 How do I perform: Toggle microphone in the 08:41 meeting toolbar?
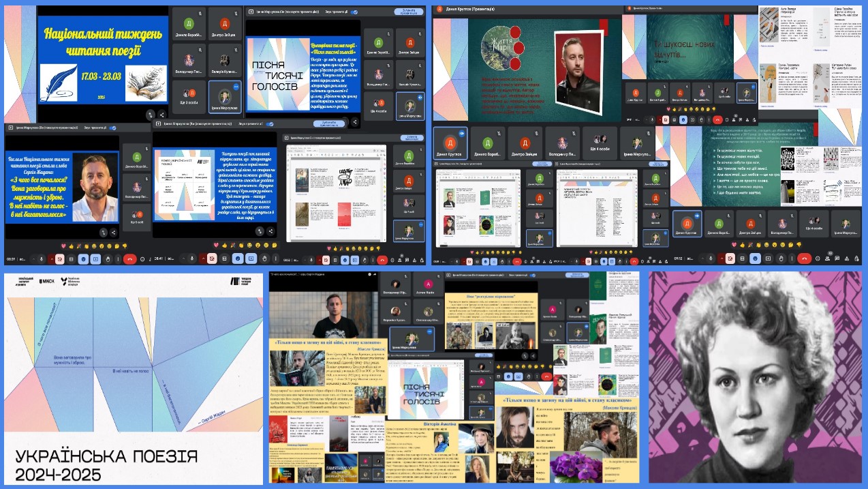(191, 259)
